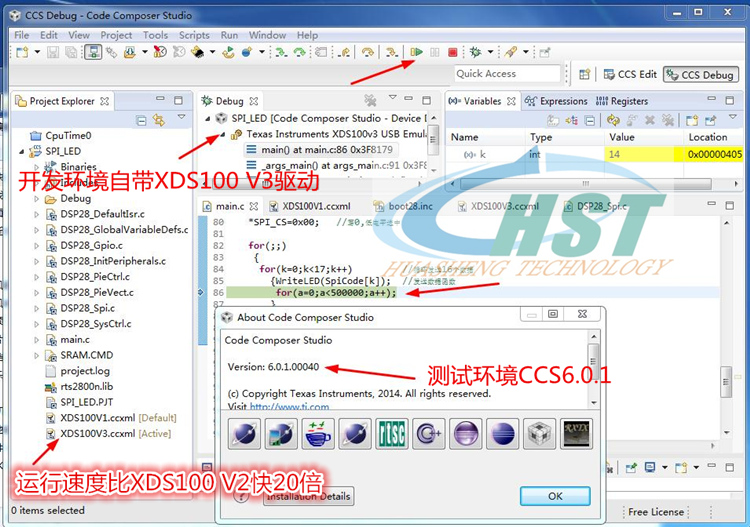Click the red Terminate debug button
Viewport: 750px width, 527px height.
[452, 52]
